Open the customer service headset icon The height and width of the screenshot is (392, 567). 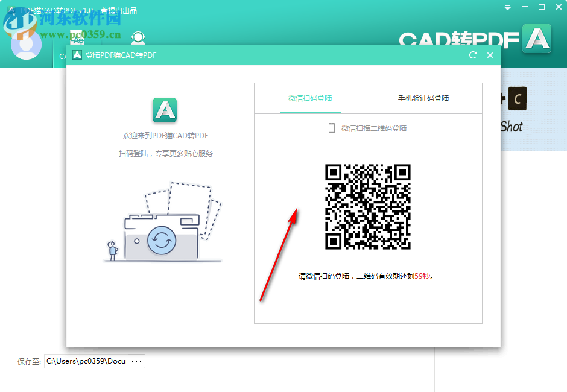click(x=138, y=37)
